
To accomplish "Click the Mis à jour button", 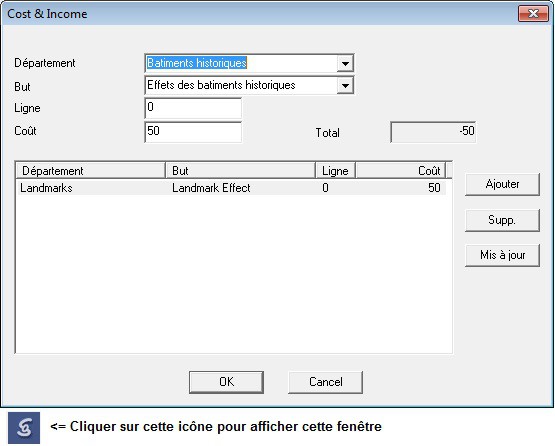I will 502,255.
